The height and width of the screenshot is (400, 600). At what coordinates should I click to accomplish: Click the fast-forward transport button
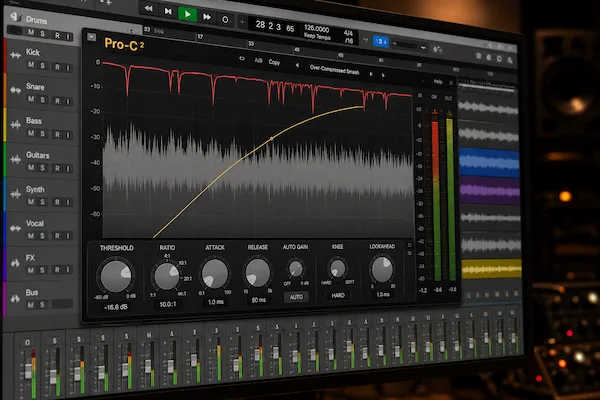(x=207, y=17)
